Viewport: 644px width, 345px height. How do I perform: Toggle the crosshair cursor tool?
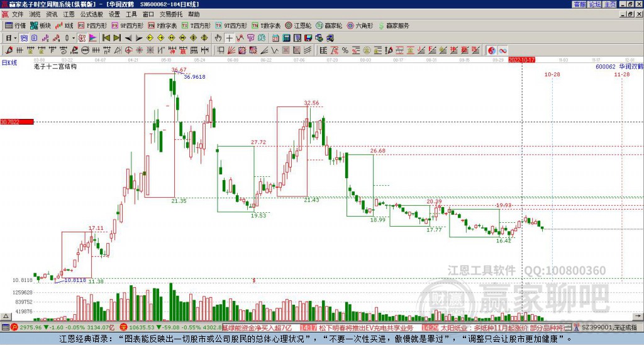pos(229,38)
